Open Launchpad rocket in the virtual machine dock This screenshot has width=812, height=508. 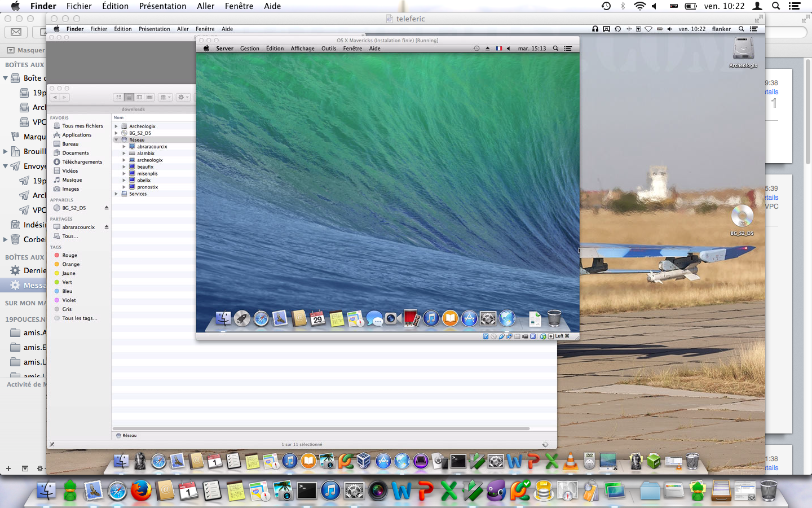[x=242, y=319]
